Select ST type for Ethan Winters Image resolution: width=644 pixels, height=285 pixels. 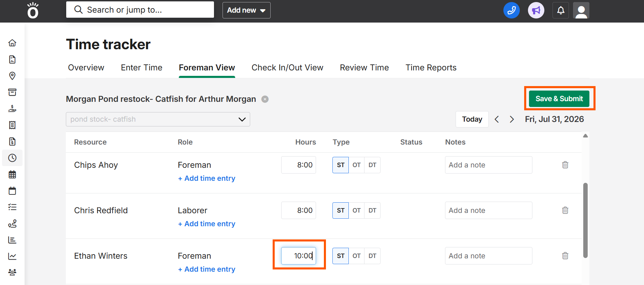[341, 256]
